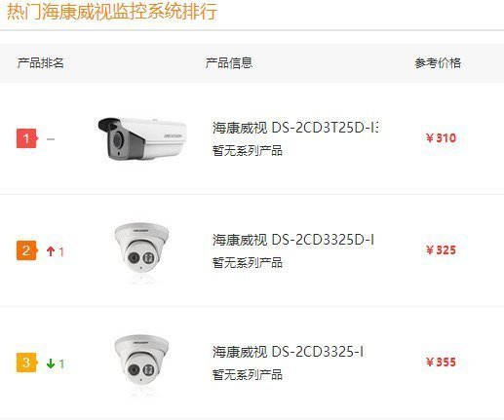Image resolution: width=504 pixels, height=420 pixels.
Task: Click the 产品排名 column header
Action: point(41,62)
